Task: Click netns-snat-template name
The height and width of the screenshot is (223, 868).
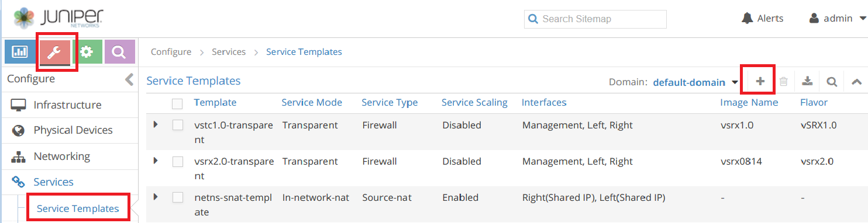Action: tap(233, 205)
